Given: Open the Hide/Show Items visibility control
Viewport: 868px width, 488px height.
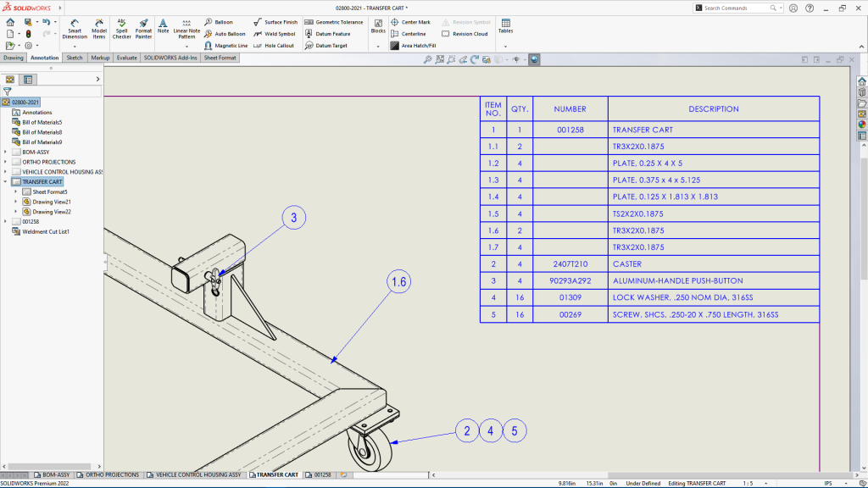Looking at the screenshot, I should coord(517,59).
